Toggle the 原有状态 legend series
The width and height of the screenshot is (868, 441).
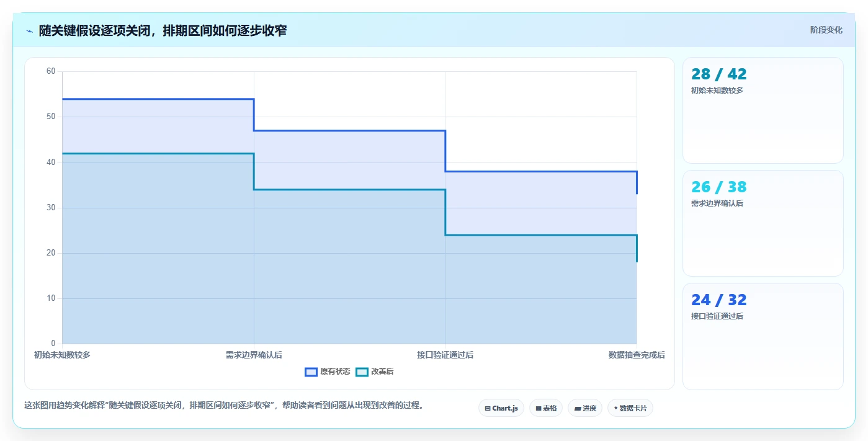(x=328, y=372)
